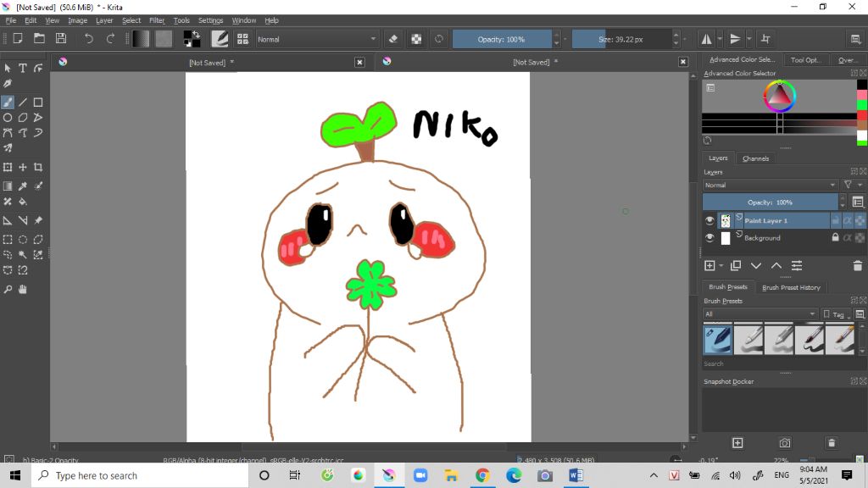
Task: Hide the Paint Layer 1 layer
Action: [x=709, y=220]
